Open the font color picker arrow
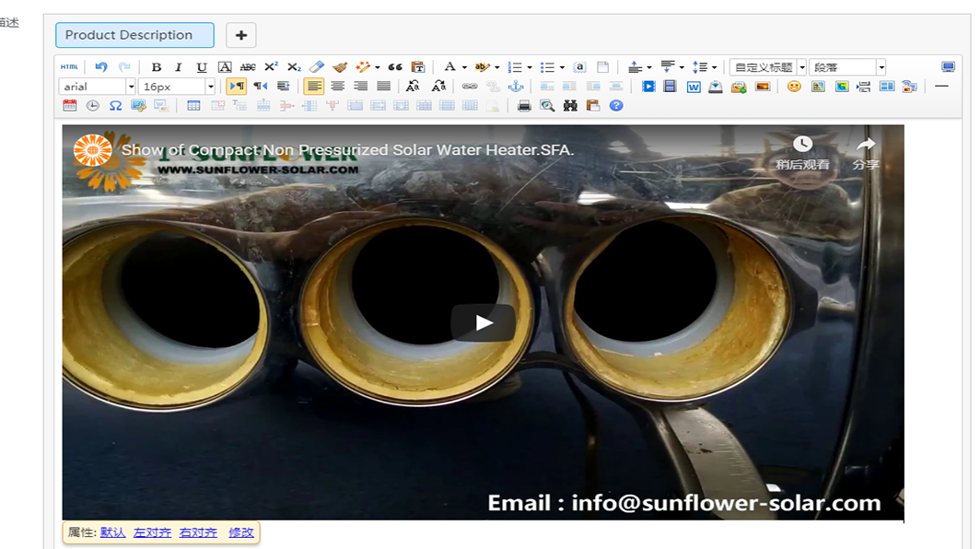 (x=464, y=67)
